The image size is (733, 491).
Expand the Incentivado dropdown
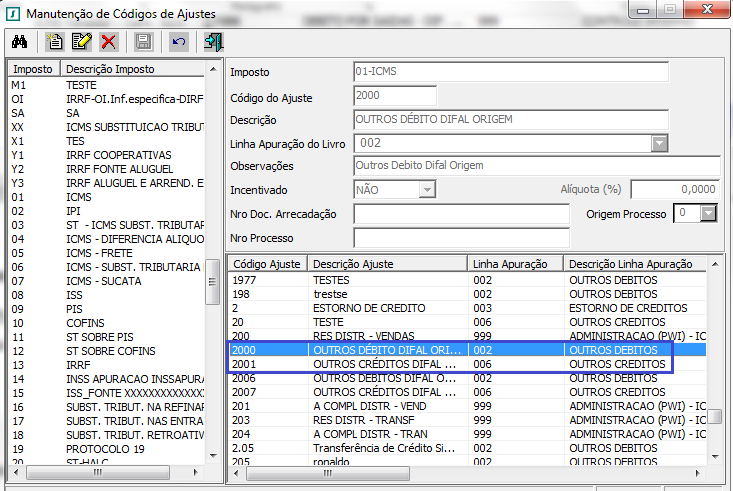point(427,189)
